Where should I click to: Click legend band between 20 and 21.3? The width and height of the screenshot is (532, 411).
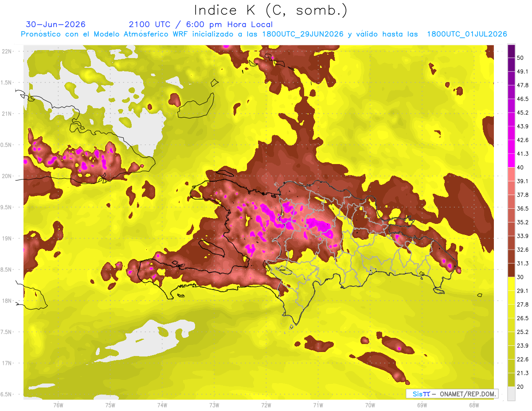(x=511, y=380)
